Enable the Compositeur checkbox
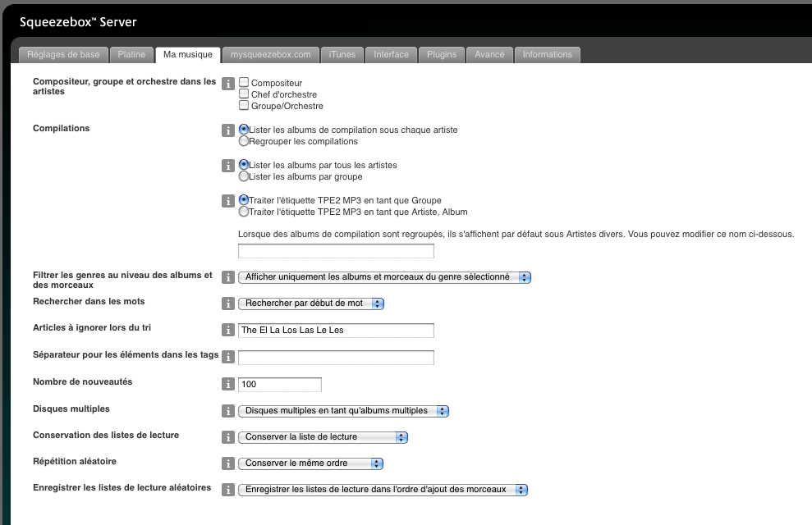 244,82
